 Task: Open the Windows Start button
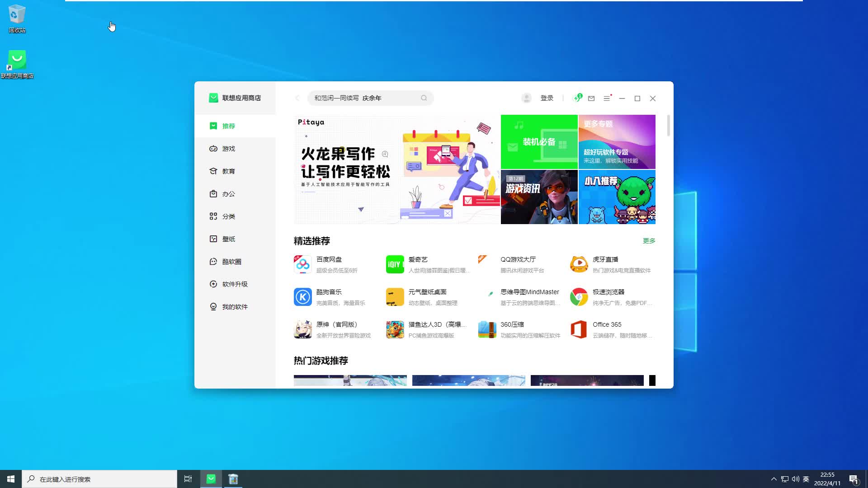11,479
